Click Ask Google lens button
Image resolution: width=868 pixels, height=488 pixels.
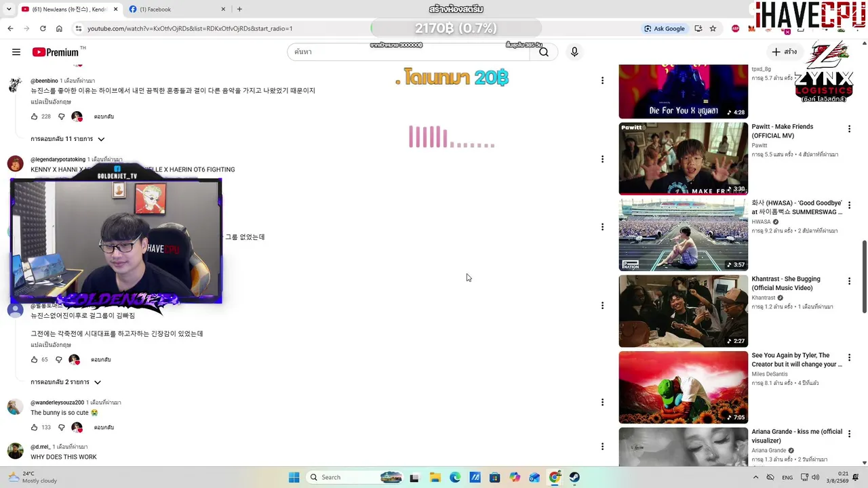(665, 28)
